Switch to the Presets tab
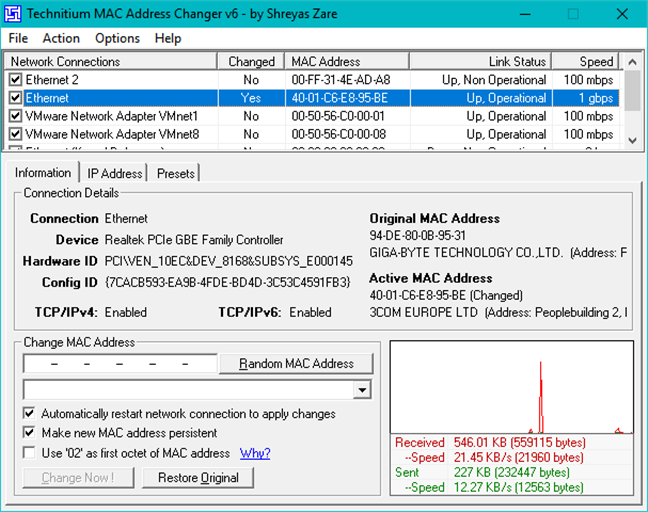This screenshot has height=512, width=648. click(176, 174)
